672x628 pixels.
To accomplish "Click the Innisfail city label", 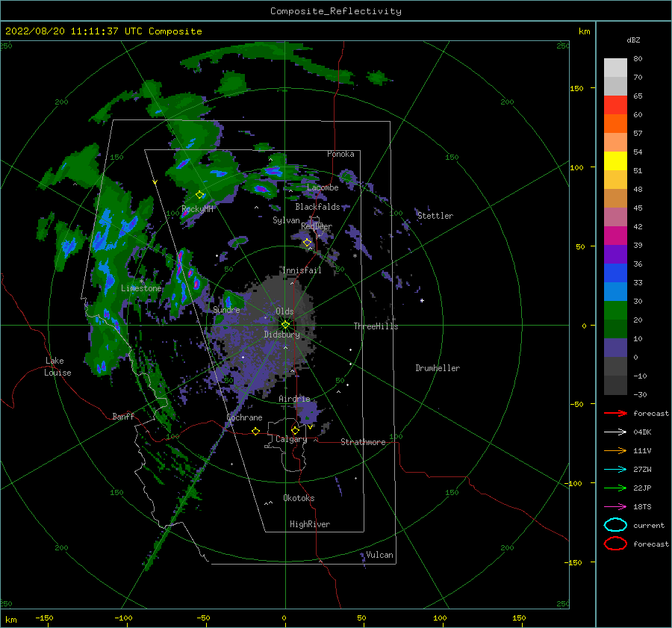I will 302,270.
